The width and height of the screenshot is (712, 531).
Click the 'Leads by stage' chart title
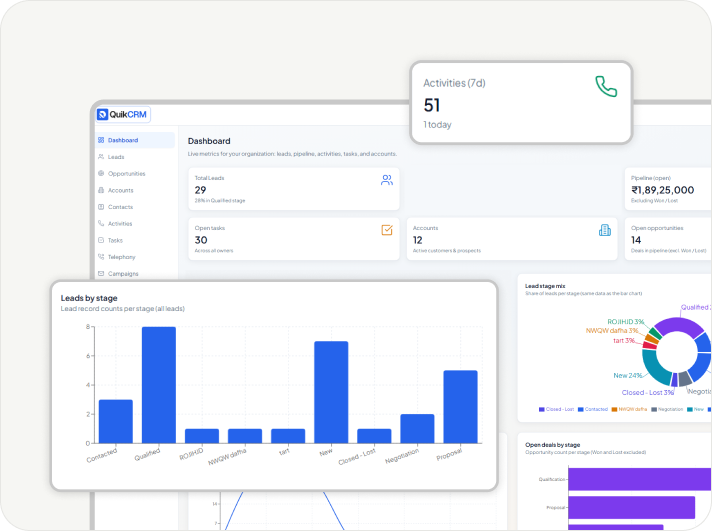coord(89,298)
